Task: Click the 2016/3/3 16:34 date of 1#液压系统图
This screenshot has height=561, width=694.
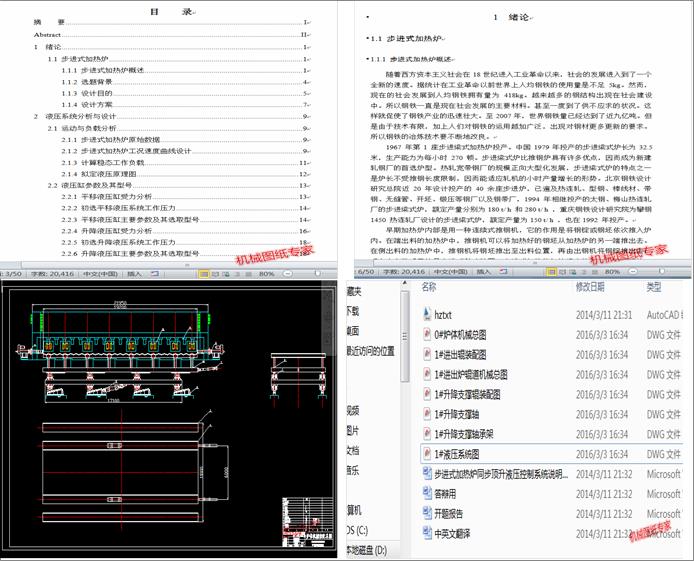Action: click(602, 454)
